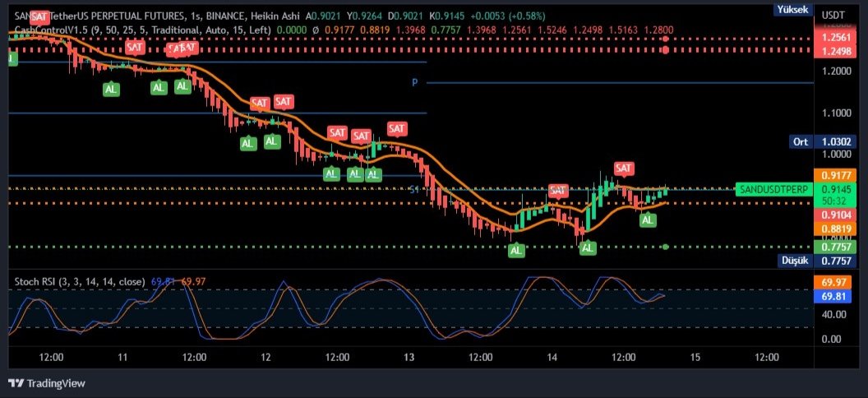Click the green dot ending the 0.7757 line
Viewport: 868px width, 398px height.
(x=666, y=247)
